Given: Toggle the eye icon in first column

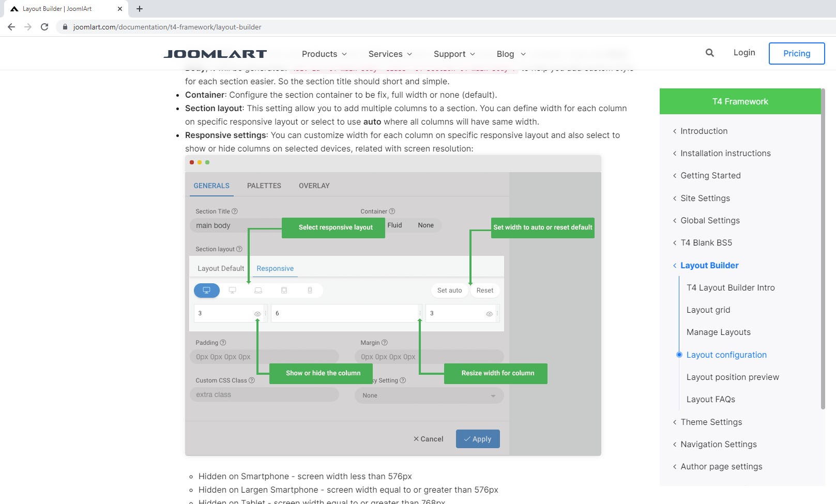Looking at the screenshot, I should coord(257,314).
